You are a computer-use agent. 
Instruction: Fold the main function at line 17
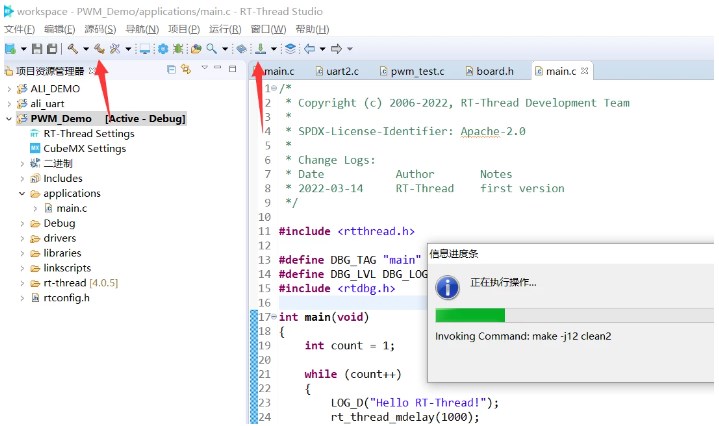tap(274, 317)
